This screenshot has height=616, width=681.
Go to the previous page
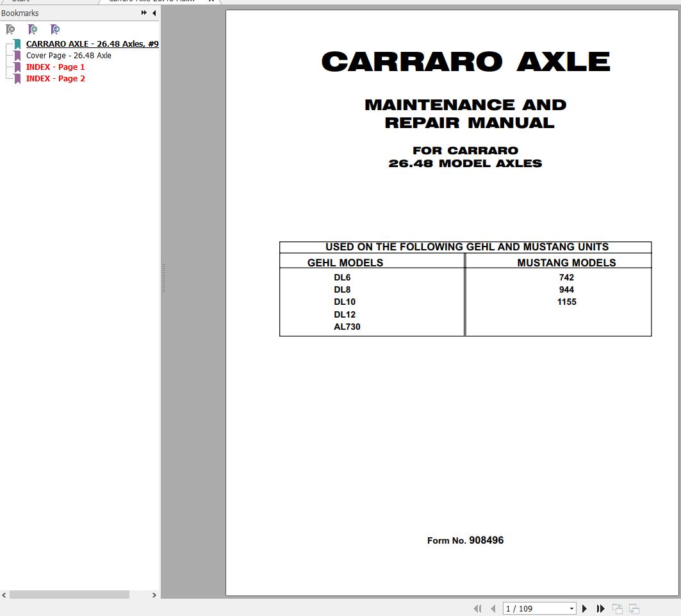493,608
